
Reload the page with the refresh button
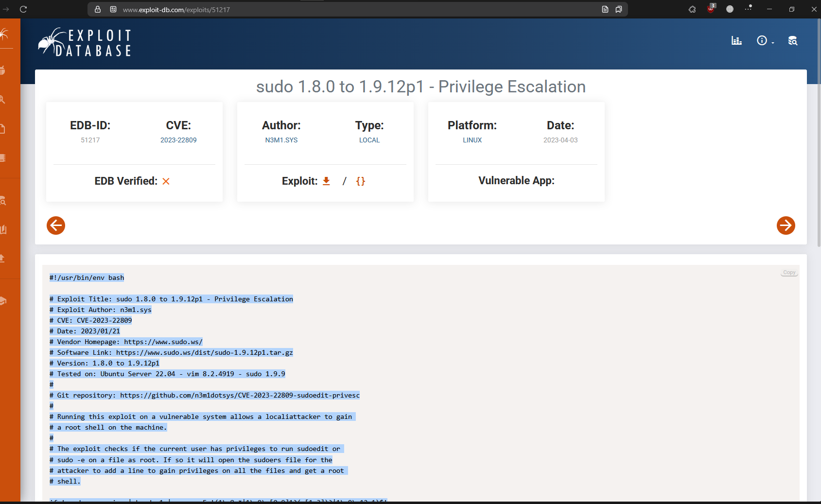23,9
